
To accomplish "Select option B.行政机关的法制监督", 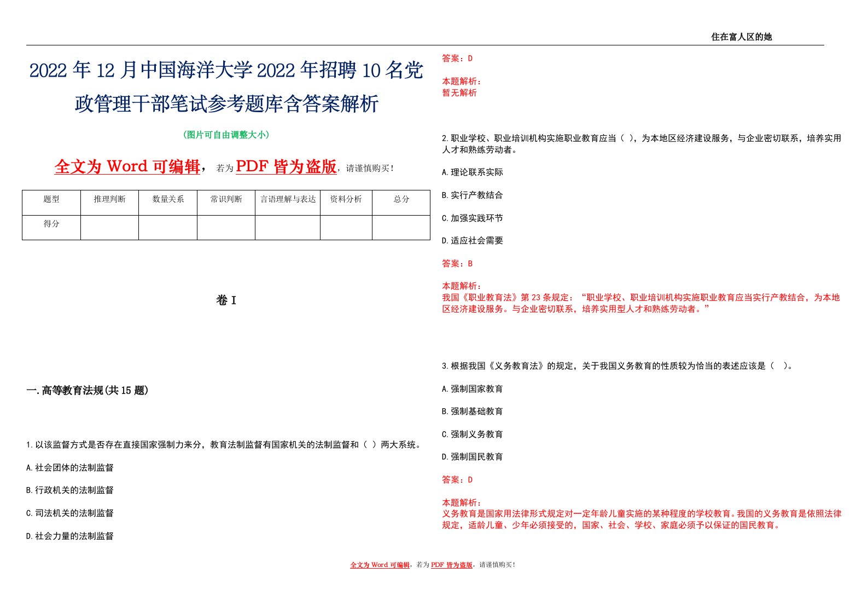I will click(x=70, y=490).
